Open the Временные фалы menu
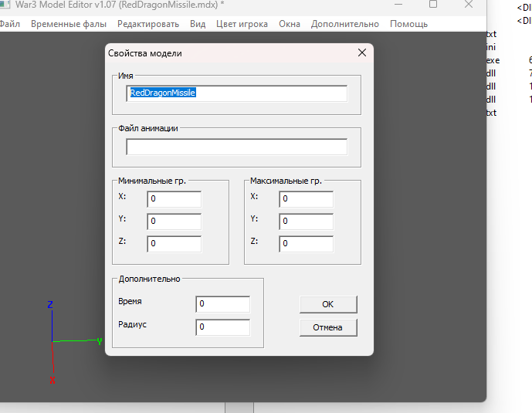532x413 pixels. (x=69, y=24)
